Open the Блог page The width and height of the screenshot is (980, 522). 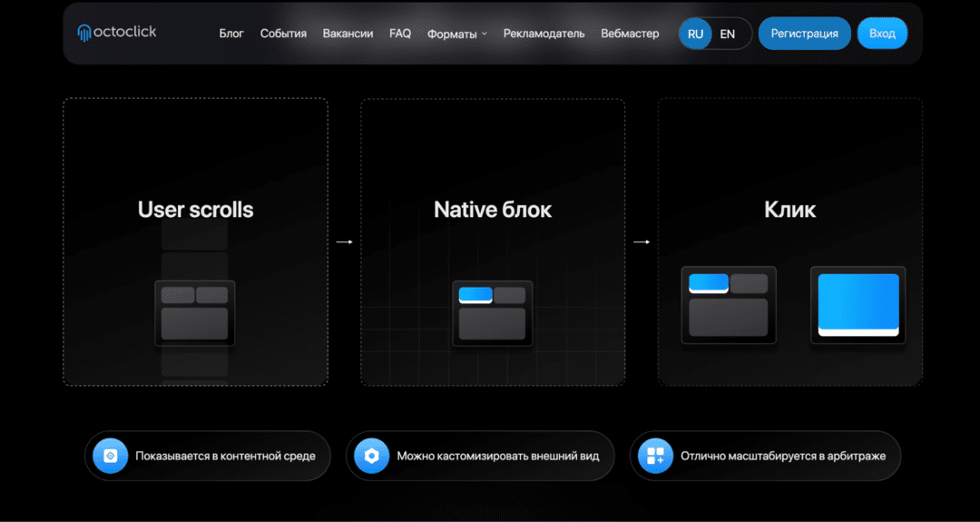(231, 34)
